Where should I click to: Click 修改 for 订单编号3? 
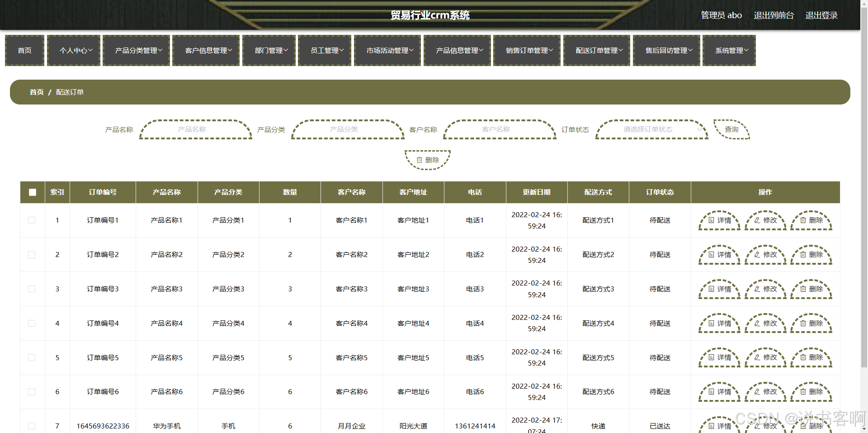(x=765, y=289)
